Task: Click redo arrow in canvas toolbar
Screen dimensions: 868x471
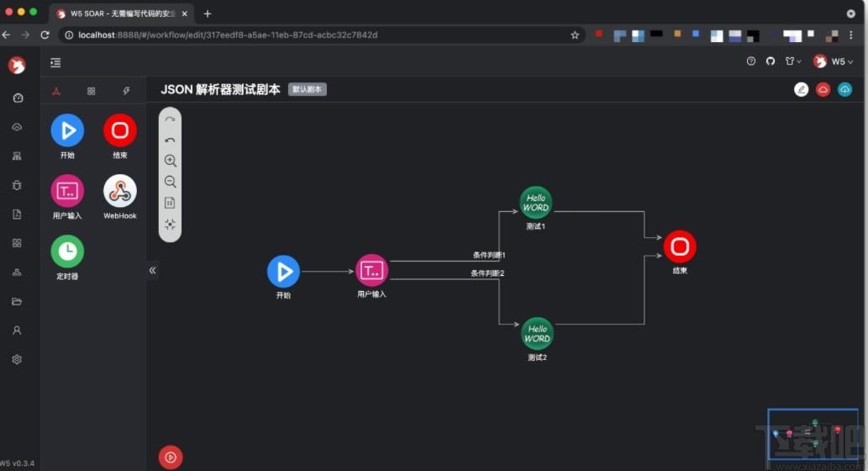Action: pyautogui.click(x=170, y=119)
